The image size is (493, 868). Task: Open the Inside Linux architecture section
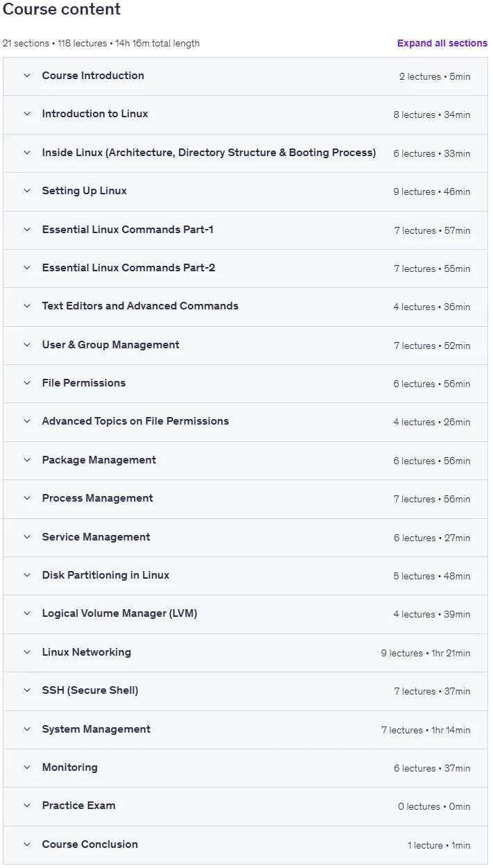click(x=245, y=153)
